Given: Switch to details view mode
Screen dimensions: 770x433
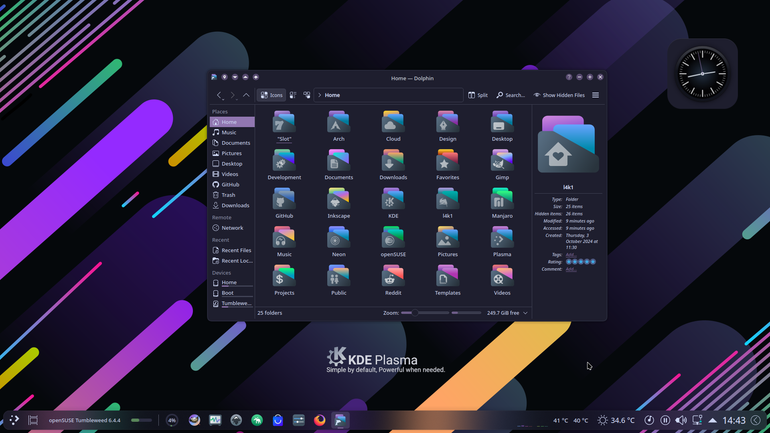Looking at the screenshot, I should (307, 95).
